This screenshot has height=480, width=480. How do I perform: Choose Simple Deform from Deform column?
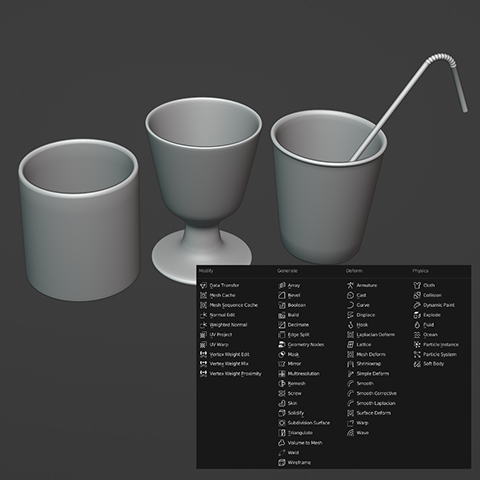tap(368, 374)
